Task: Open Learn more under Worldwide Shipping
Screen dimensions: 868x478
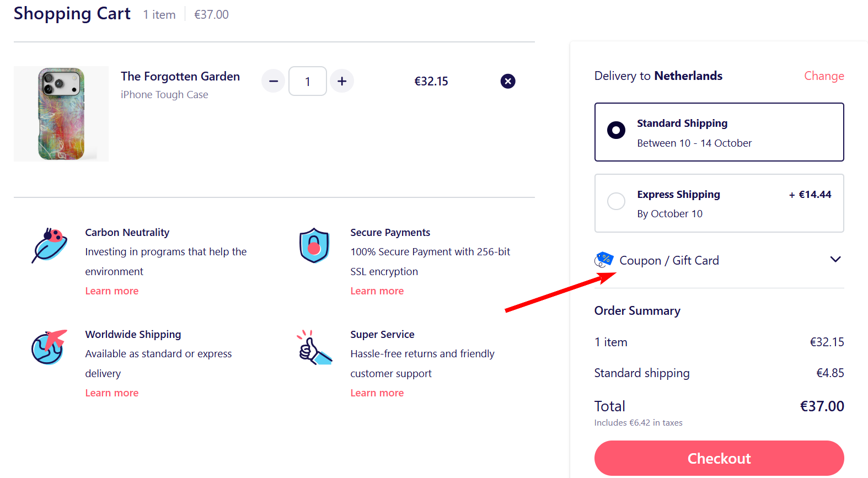Action: click(x=112, y=393)
